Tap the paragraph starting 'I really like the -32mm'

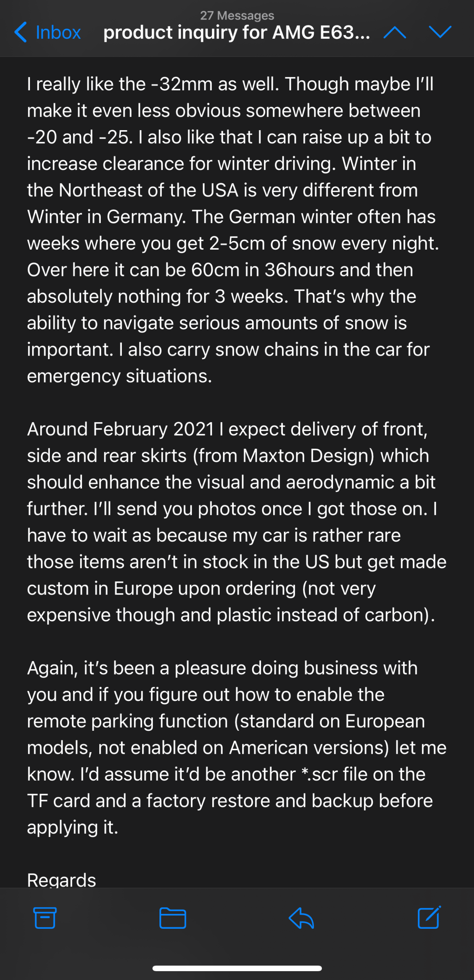click(230, 84)
